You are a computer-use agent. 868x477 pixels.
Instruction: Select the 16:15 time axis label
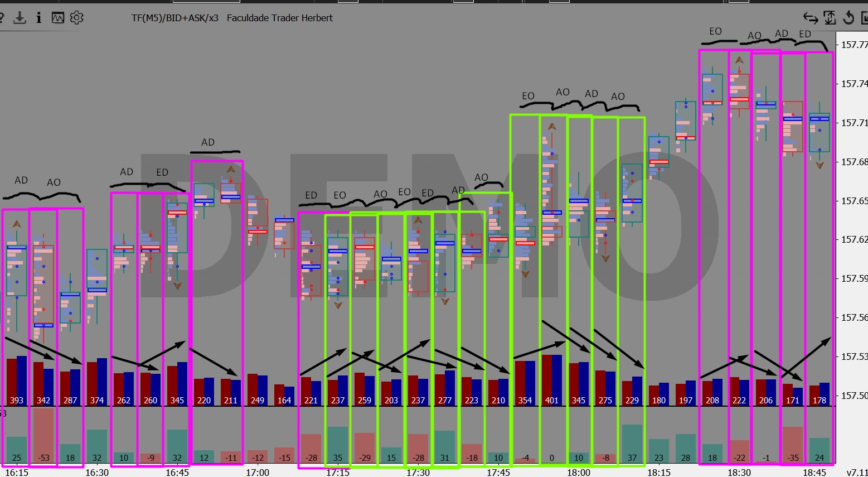click(x=17, y=472)
